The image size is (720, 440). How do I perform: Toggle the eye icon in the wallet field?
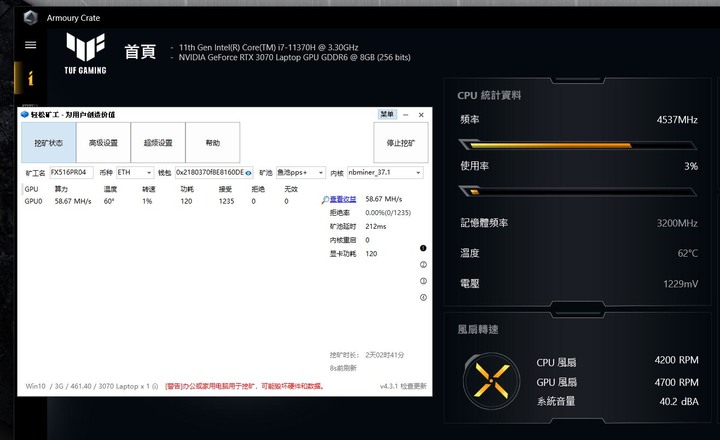click(248, 173)
